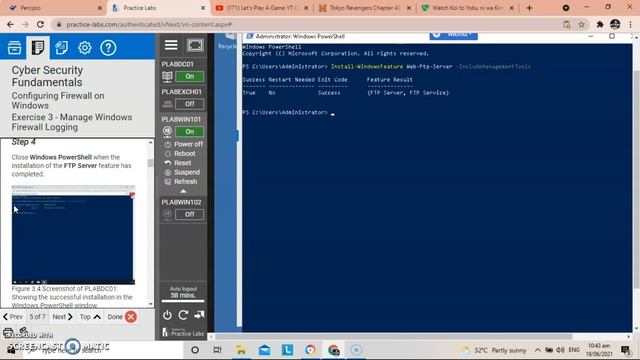Toggle full screen view icon
The width and height of the screenshot is (640, 360).
point(195,45)
